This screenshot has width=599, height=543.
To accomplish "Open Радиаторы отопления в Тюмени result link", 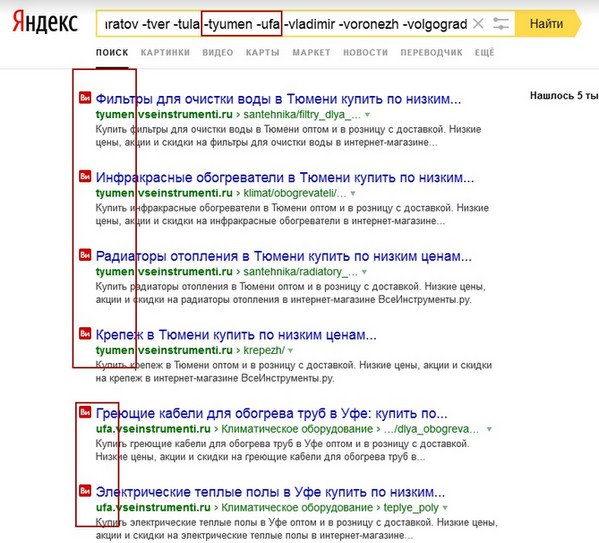I will pos(283,256).
